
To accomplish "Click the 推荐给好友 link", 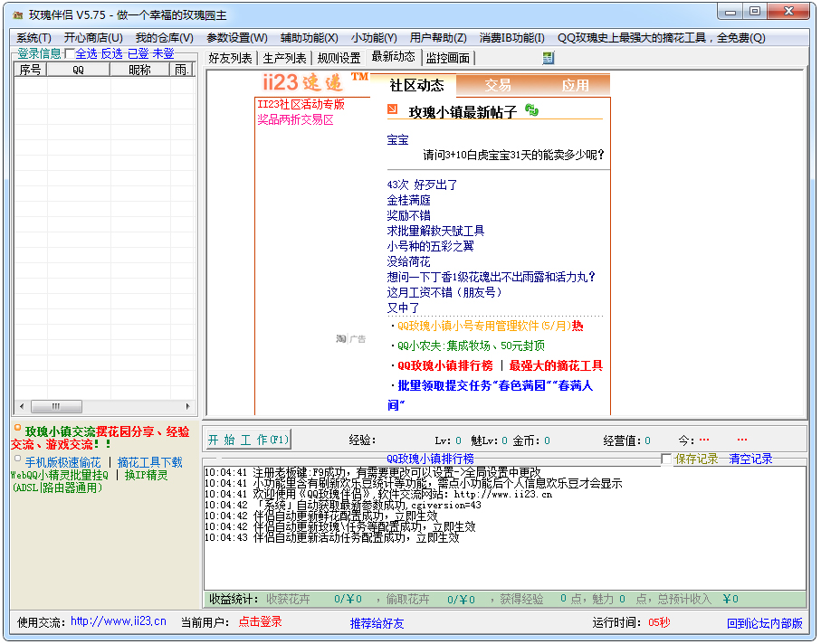I will tap(377, 623).
